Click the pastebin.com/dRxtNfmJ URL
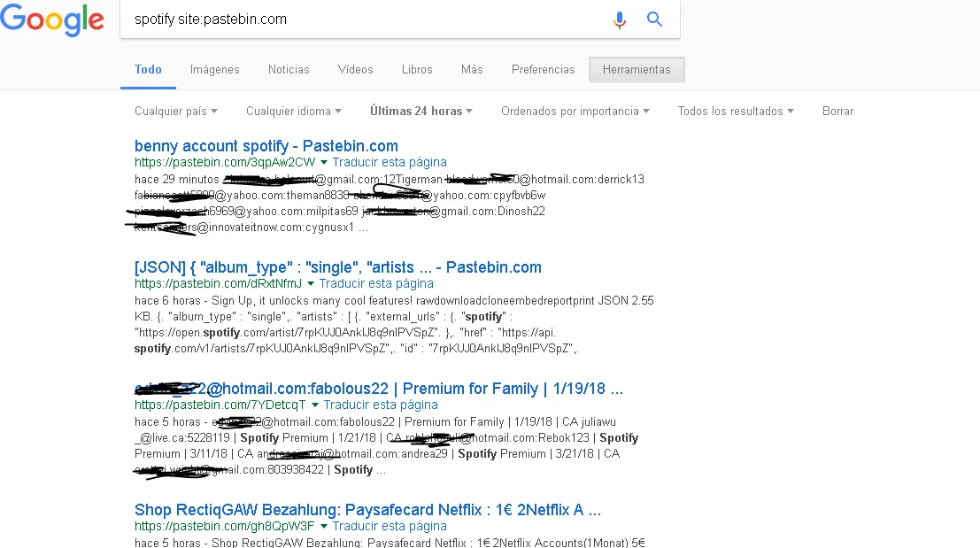Image resolution: width=980 pixels, height=548 pixels. [218, 283]
